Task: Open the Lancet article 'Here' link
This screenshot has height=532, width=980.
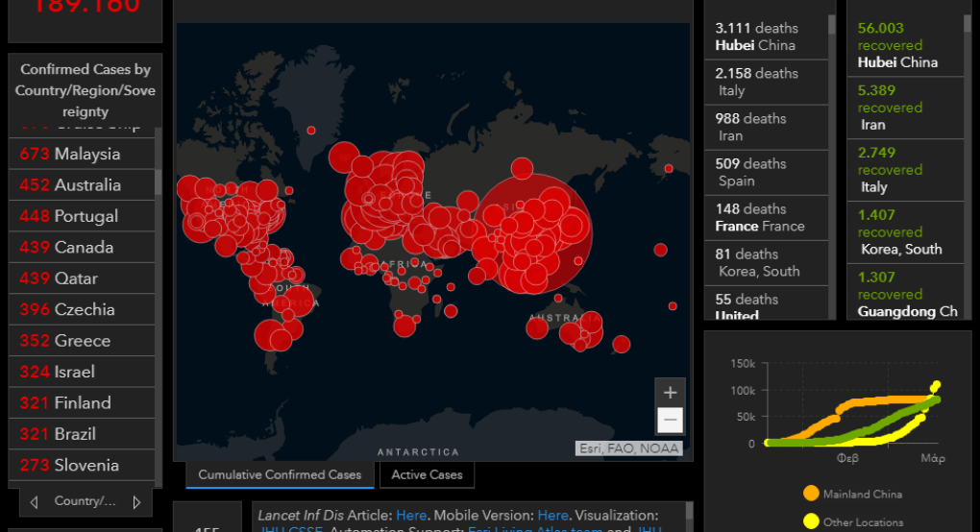Action: click(411, 516)
